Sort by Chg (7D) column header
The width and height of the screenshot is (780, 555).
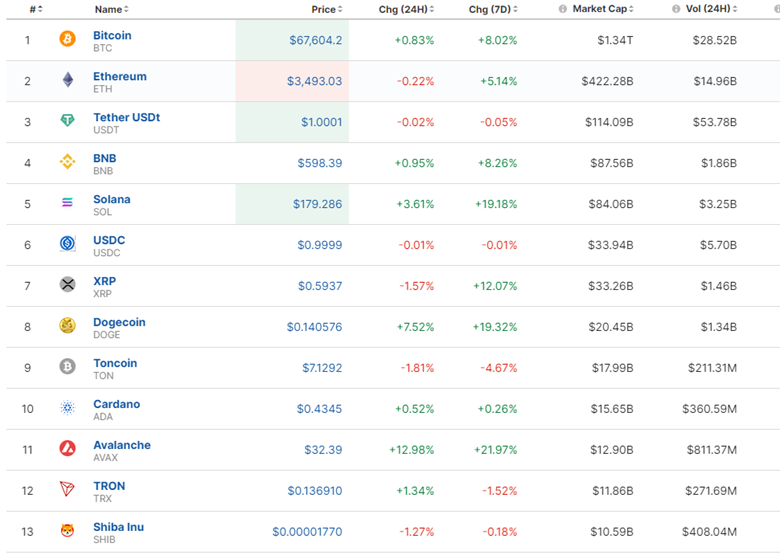coord(493,9)
